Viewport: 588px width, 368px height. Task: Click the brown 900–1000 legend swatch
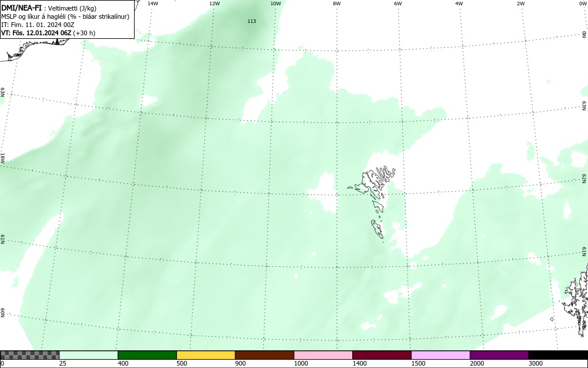(265, 355)
